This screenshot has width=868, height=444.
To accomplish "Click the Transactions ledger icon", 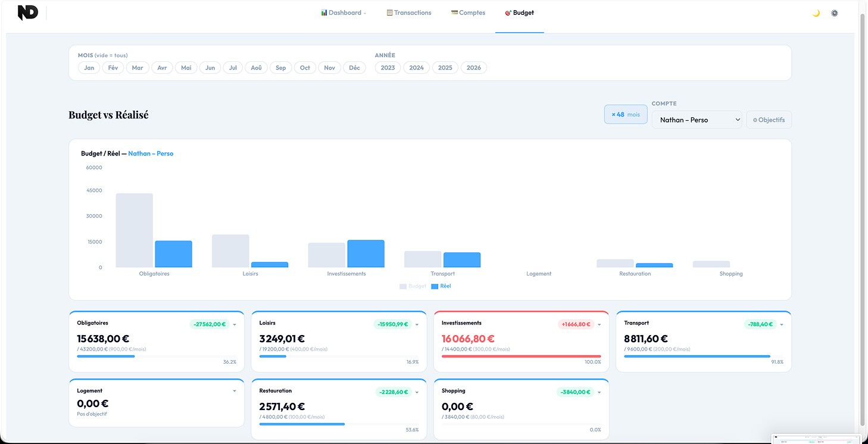I will [x=390, y=12].
